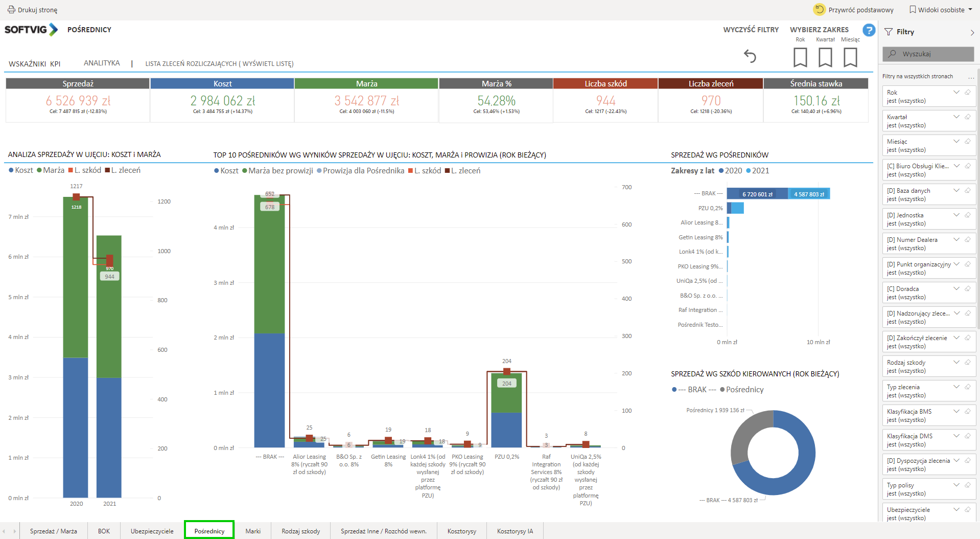This screenshot has width=980, height=539.
Task: Collapse the Filtry panel with chevron
Action: [972, 32]
